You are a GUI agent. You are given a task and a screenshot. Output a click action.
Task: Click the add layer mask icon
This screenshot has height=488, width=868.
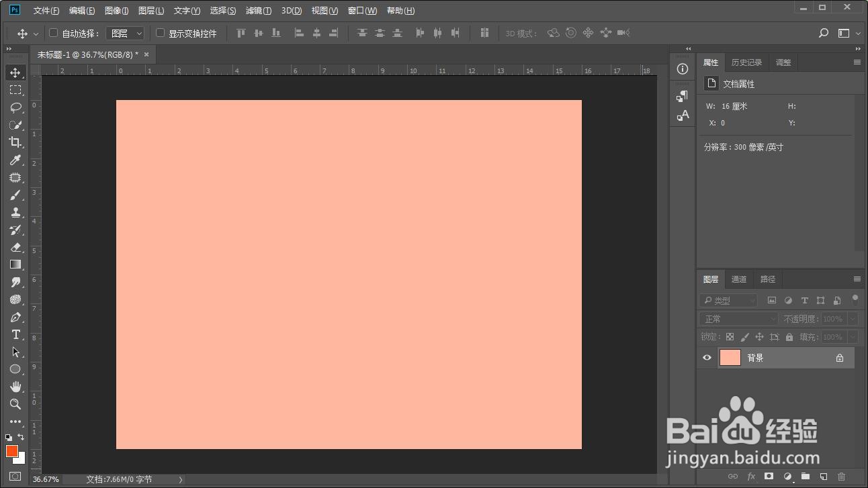point(769,477)
